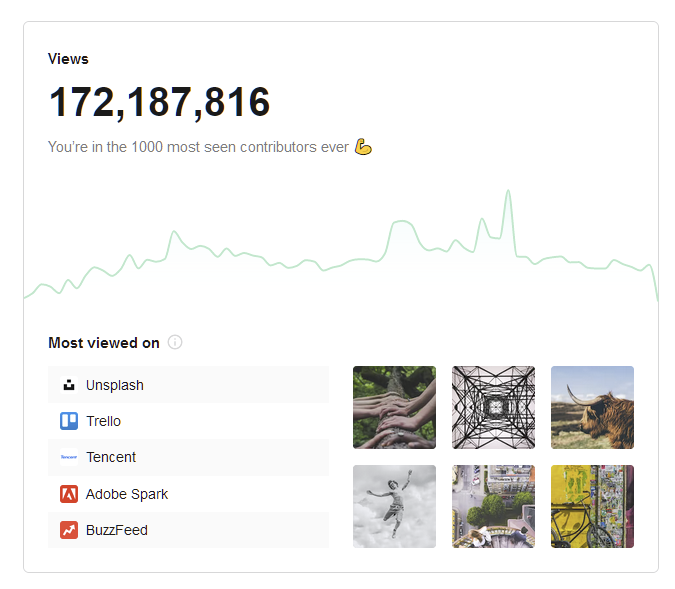Select the Adobe Spark row label

127,494
